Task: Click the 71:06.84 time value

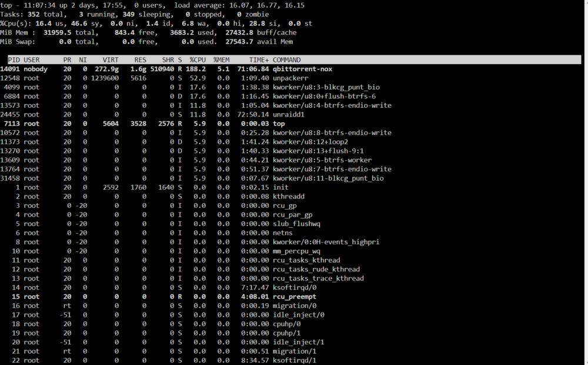Action: [x=253, y=69]
